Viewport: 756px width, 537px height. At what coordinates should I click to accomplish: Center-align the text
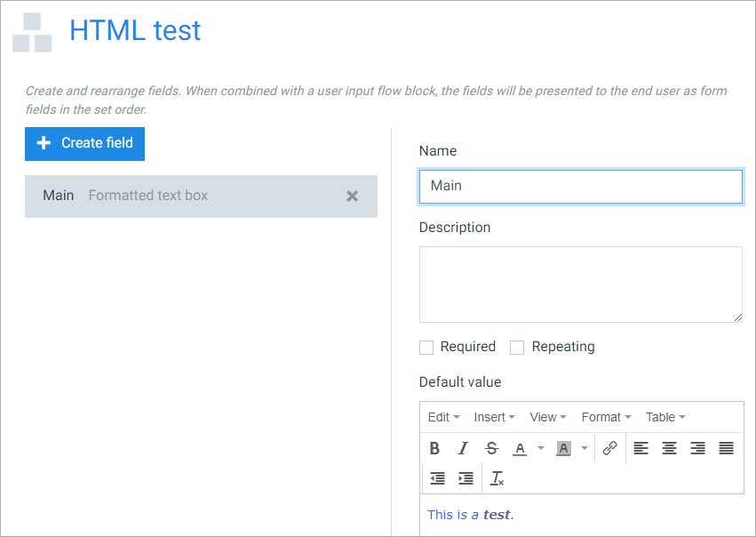pos(669,448)
